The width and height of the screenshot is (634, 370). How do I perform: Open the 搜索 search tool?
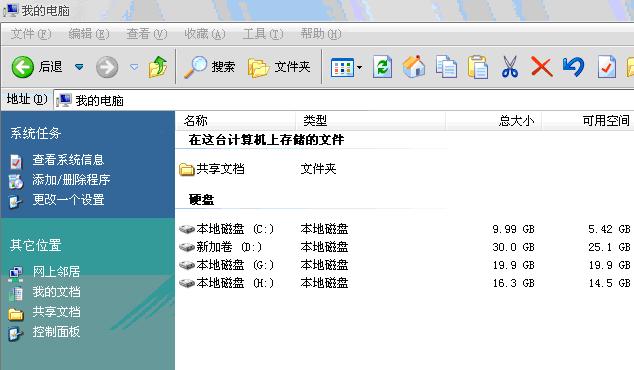point(209,67)
